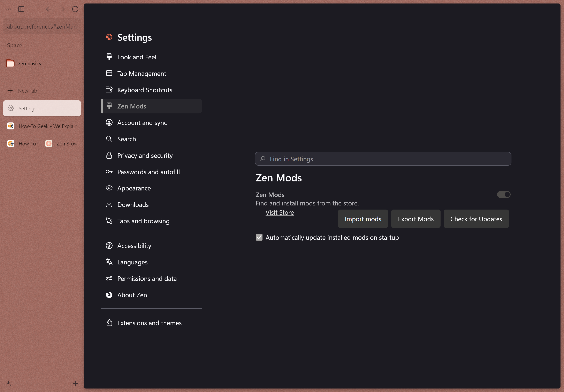Click the plus icon at sidebar bottom
564x392 pixels.
[76, 383]
